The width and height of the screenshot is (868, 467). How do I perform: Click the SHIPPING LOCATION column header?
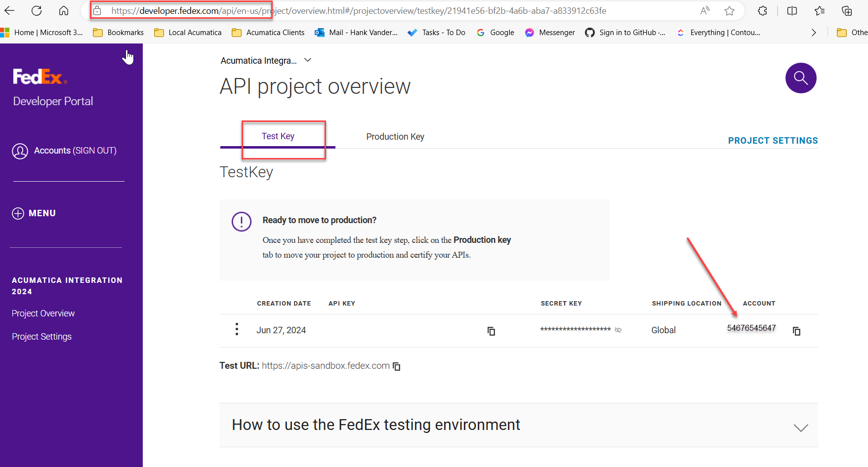(687, 304)
